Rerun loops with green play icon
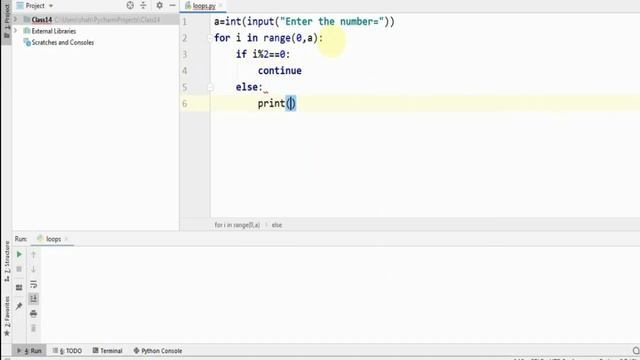This screenshot has height=360, width=640. pyautogui.click(x=19, y=254)
